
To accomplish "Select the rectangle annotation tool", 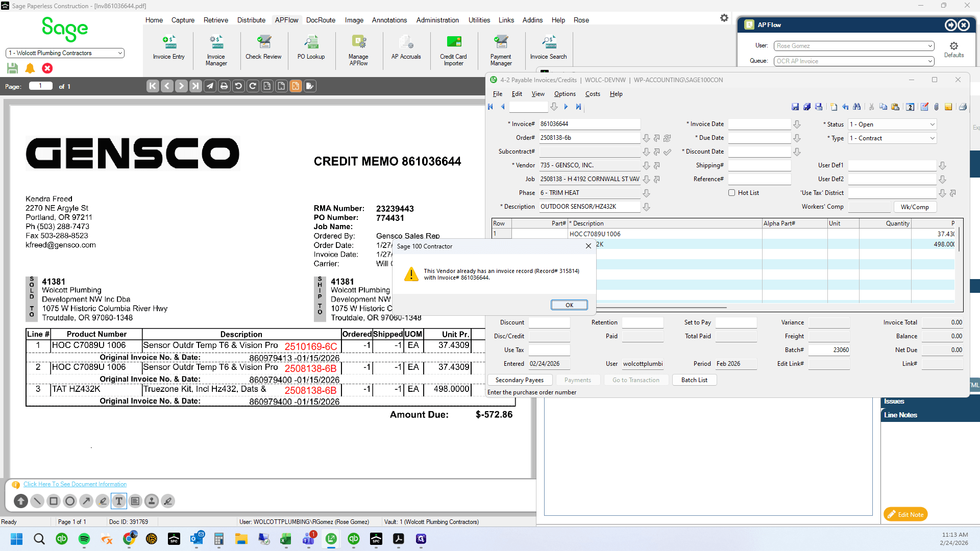I will [54, 501].
